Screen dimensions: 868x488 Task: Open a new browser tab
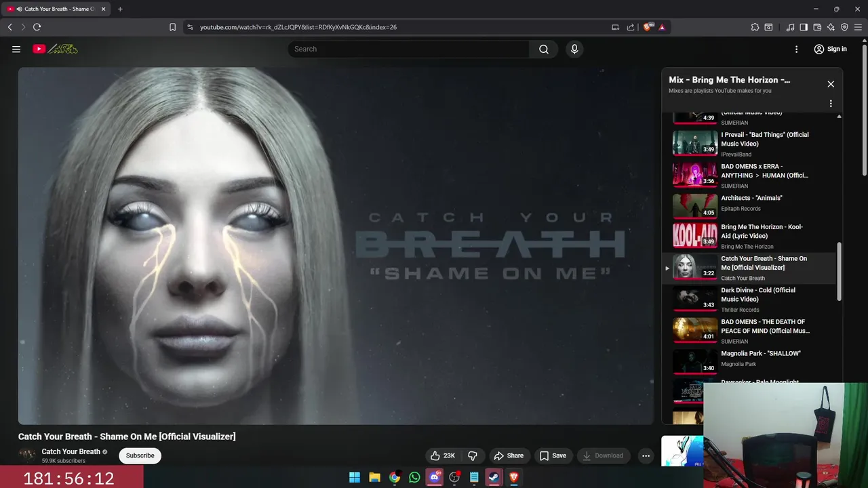(120, 9)
